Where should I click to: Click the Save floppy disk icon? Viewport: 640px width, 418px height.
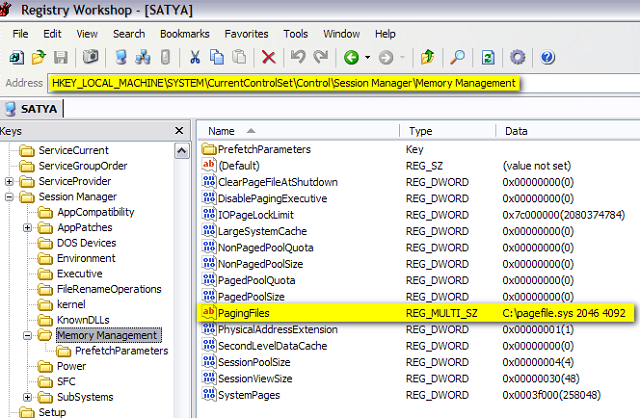(61, 58)
